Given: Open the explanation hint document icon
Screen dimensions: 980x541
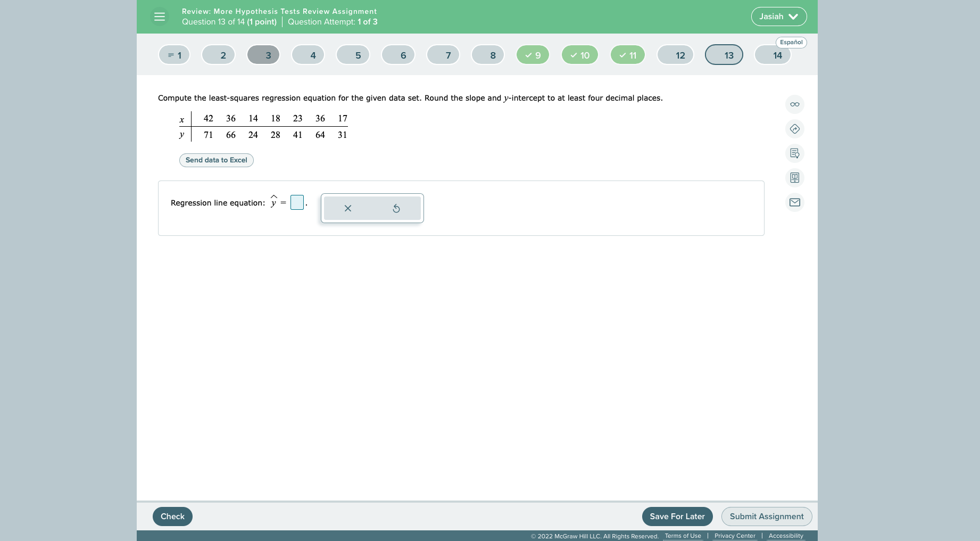Looking at the screenshot, I should click(x=794, y=153).
